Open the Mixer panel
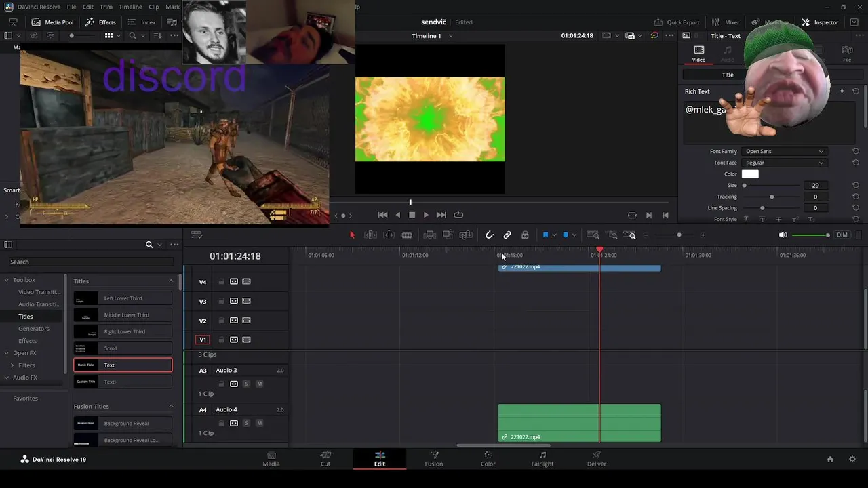 pyautogui.click(x=724, y=22)
